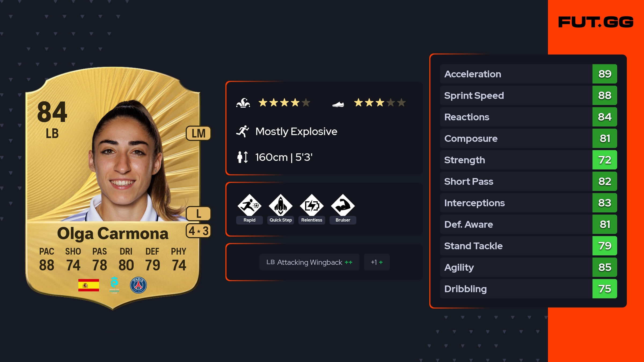This screenshot has height=362, width=644.
Task: Click the Sprint Speed value 88
Action: [x=605, y=95]
